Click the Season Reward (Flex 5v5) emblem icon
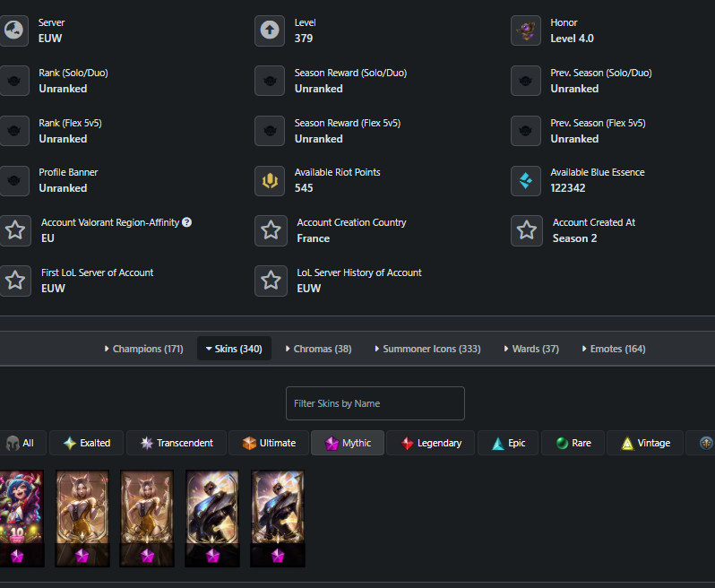The width and height of the screenshot is (715, 588). [x=270, y=131]
